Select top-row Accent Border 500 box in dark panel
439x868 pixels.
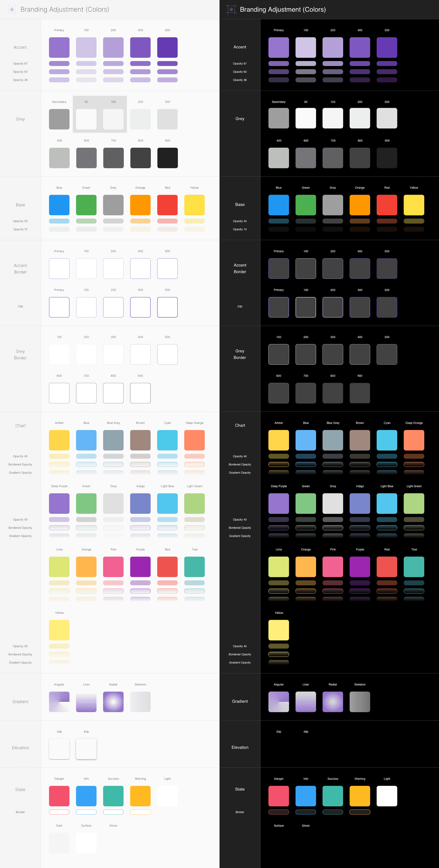[x=387, y=268]
